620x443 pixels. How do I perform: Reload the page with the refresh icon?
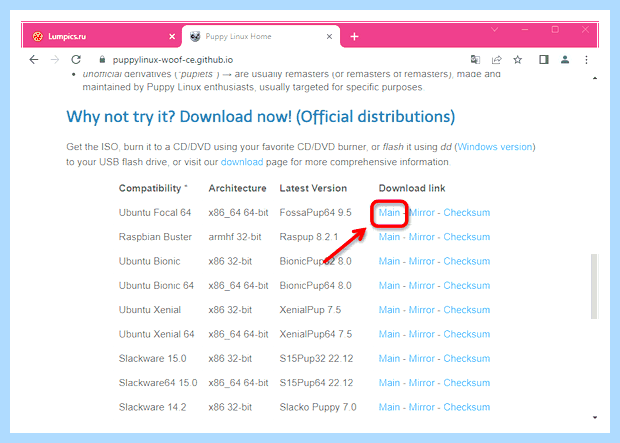coord(76,60)
